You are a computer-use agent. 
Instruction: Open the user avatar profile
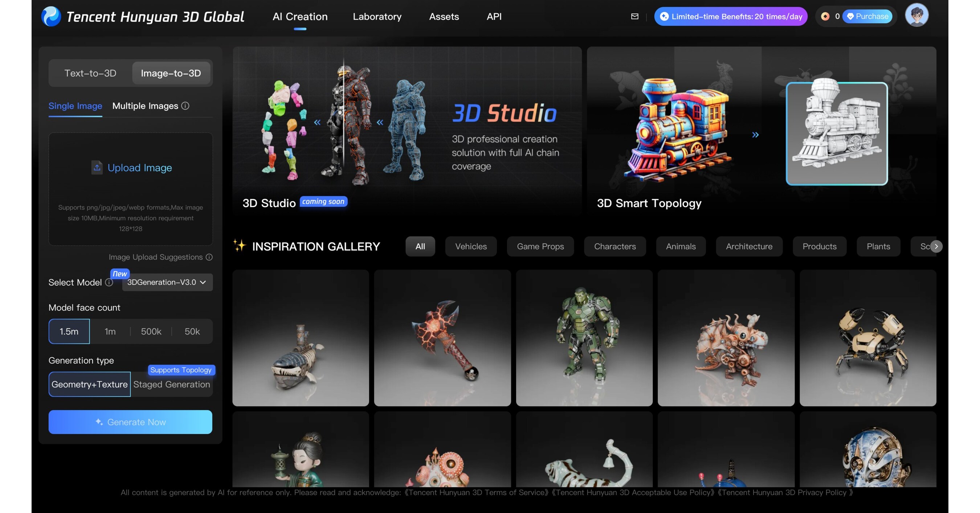click(x=916, y=16)
